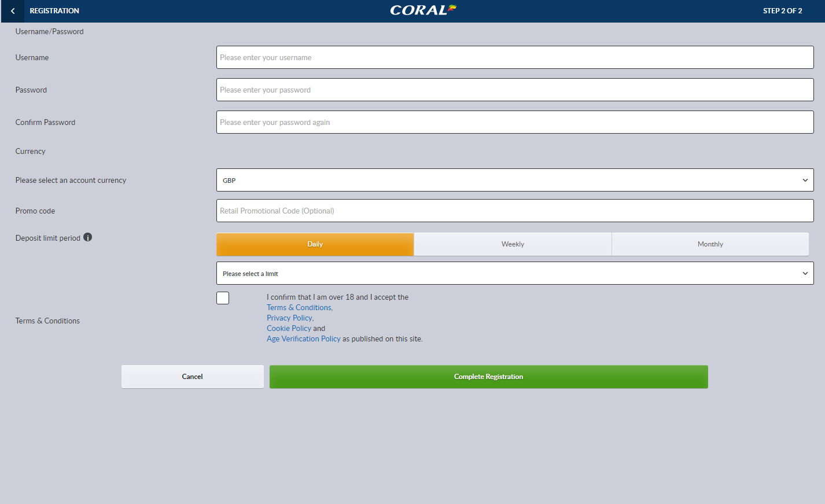Click the Coral logo
825x504 pixels.
(x=422, y=10)
